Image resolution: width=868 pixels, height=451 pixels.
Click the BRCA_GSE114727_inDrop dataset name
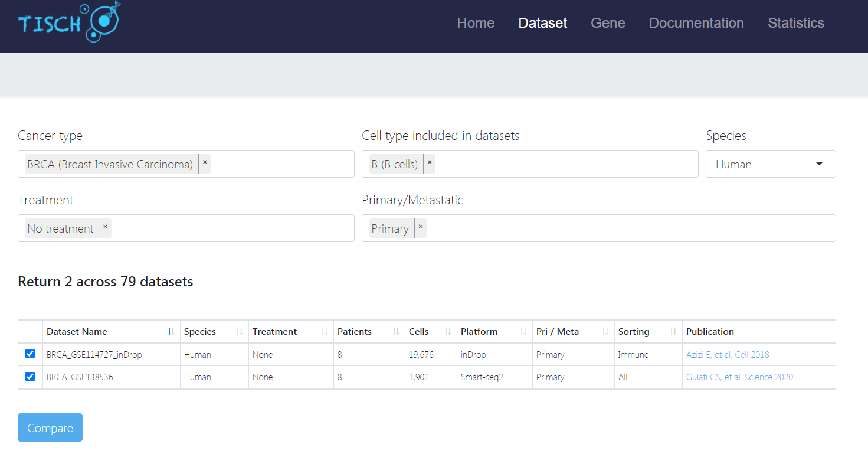pyautogui.click(x=94, y=355)
